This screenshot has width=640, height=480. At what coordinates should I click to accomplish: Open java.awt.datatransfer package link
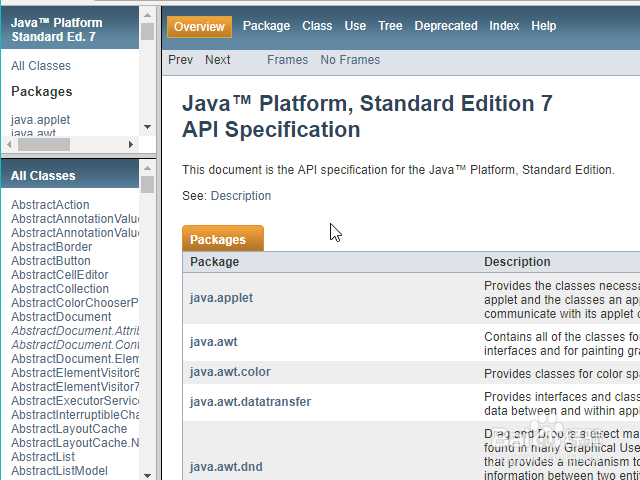tap(250, 402)
